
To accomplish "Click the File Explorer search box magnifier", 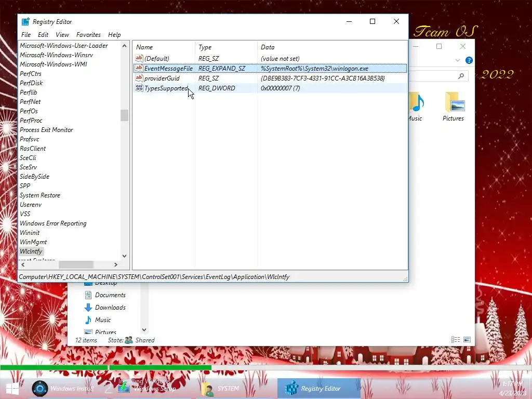I will (461, 76).
